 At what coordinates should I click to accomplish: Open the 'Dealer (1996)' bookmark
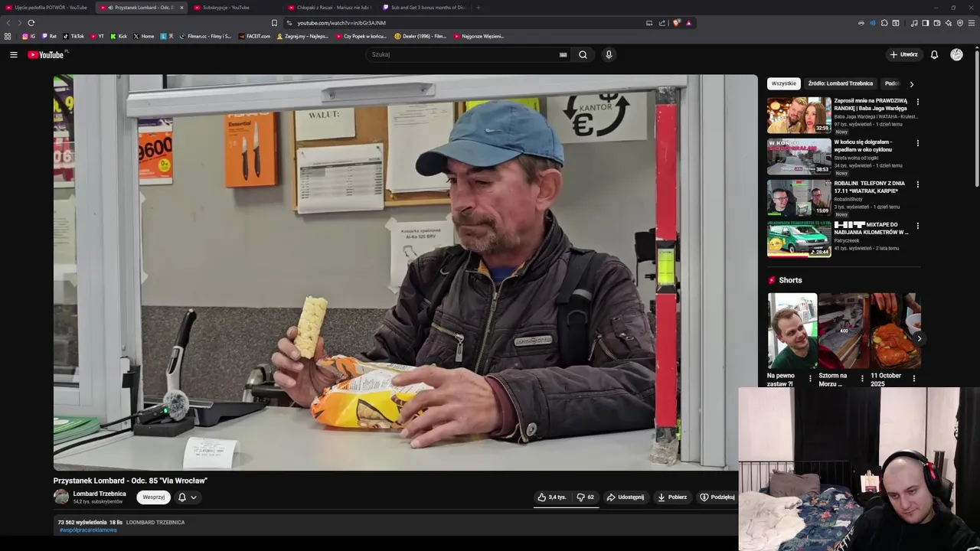(420, 36)
